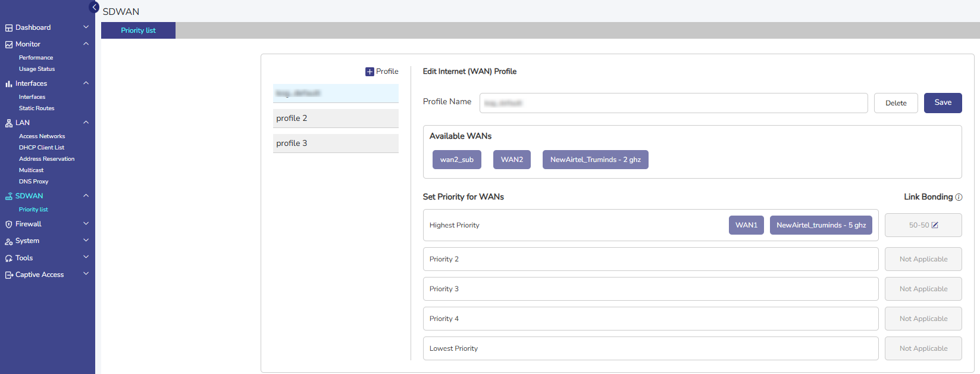980x374 pixels.
Task: Select the wan2_sub available WAN chip
Action: tap(456, 160)
